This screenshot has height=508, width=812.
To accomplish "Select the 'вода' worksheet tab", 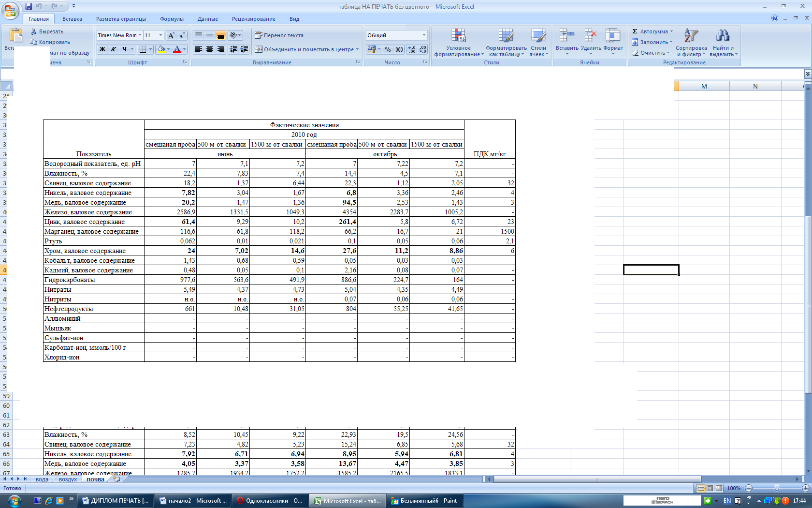I will (x=42, y=479).
